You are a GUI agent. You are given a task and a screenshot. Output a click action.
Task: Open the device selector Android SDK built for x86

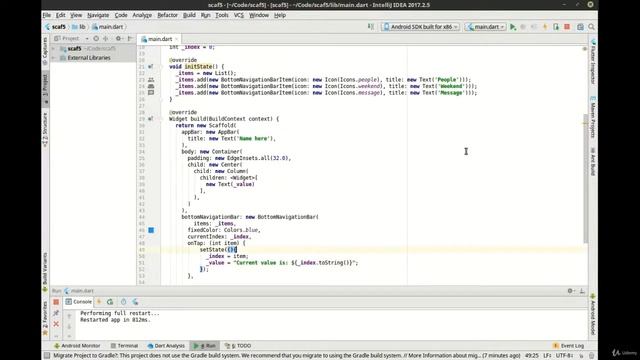click(x=420, y=27)
